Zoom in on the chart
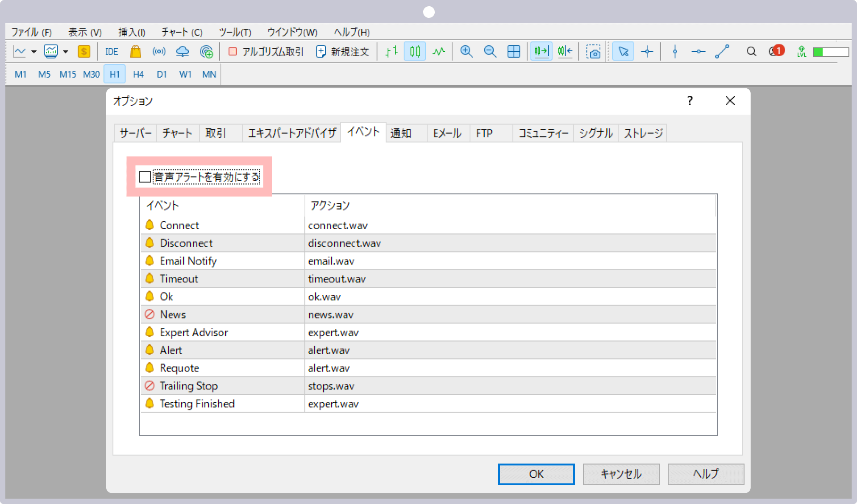The height and width of the screenshot is (504, 857). (466, 52)
